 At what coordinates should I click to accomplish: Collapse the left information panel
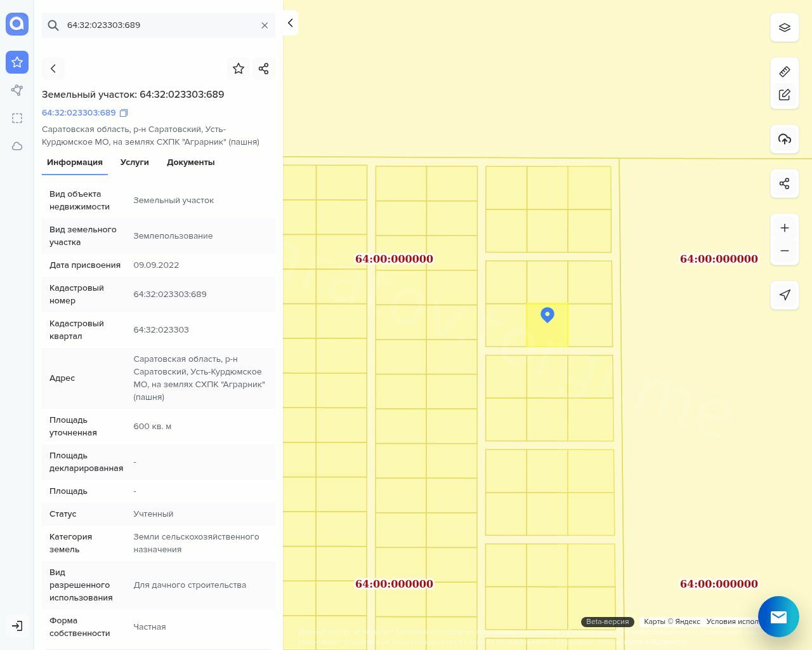[290, 23]
